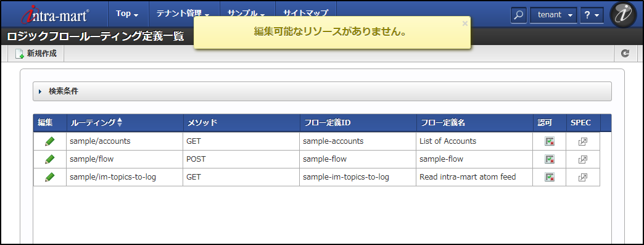Image resolution: width=644 pixels, height=245 pixels.
Task: Click the sample-accounts flow definition ID
Action: click(358, 141)
